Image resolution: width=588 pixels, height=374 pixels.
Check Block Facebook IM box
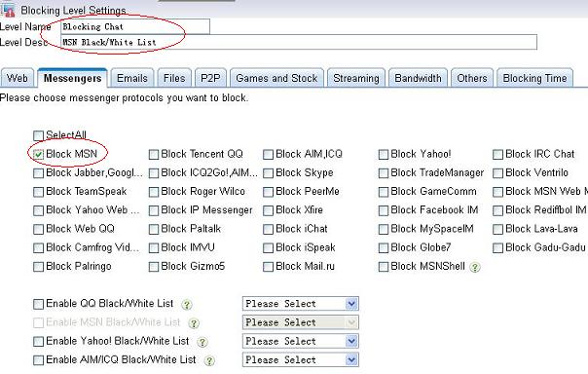(x=383, y=210)
